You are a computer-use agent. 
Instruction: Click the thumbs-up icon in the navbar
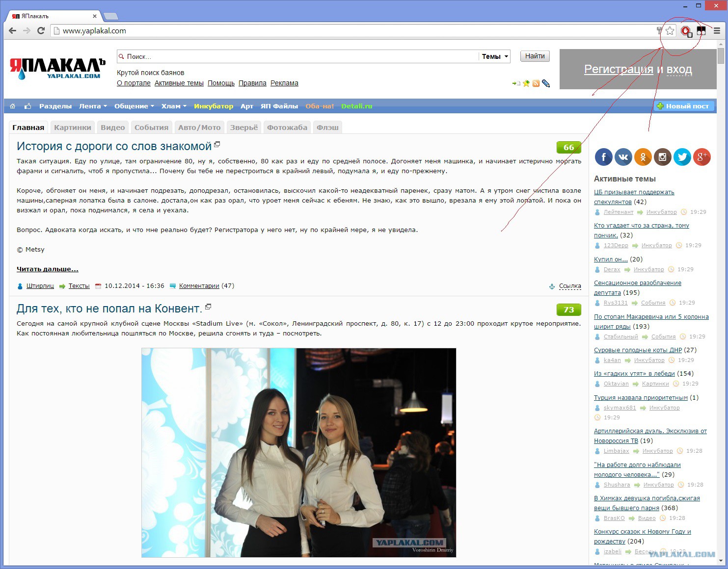(27, 106)
